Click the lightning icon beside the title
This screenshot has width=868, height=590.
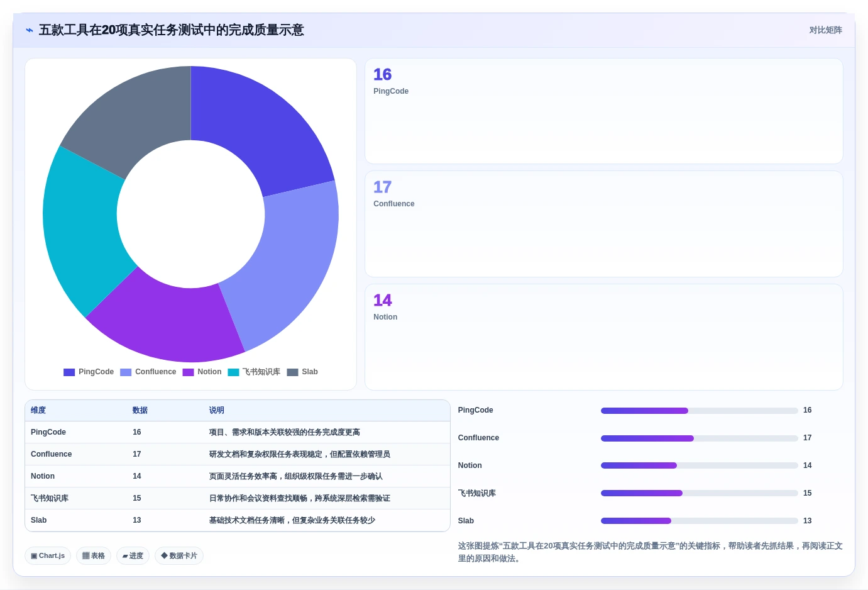tap(29, 30)
